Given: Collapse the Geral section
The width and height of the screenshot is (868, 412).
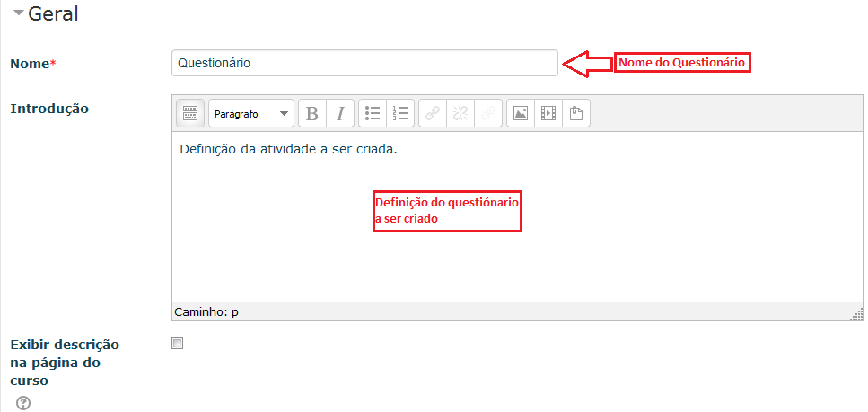Looking at the screenshot, I should click(x=18, y=14).
